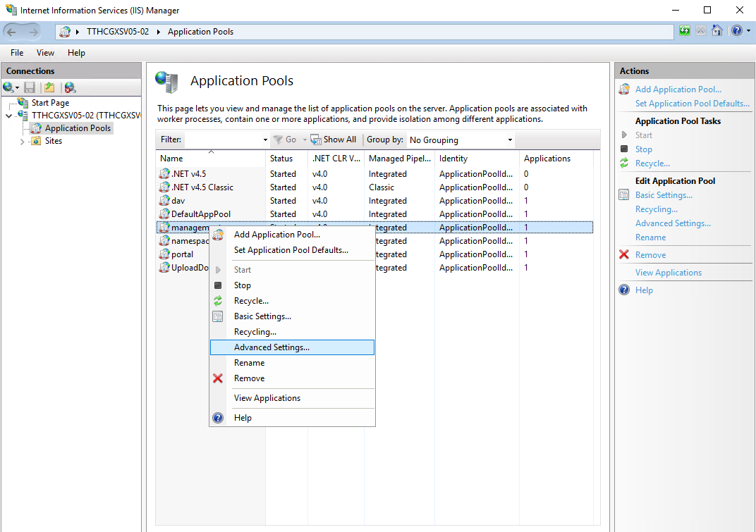756x532 pixels.
Task: Click the Up folder icon in Connections toolbar
Action: pos(49,87)
